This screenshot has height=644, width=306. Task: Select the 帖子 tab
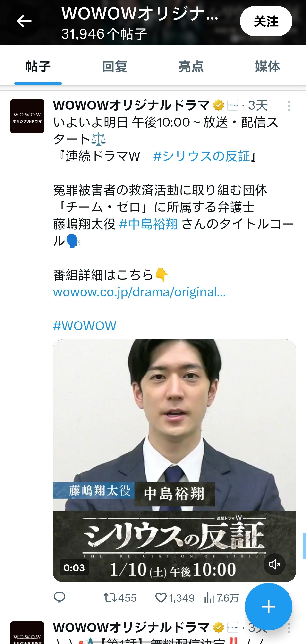38,66
